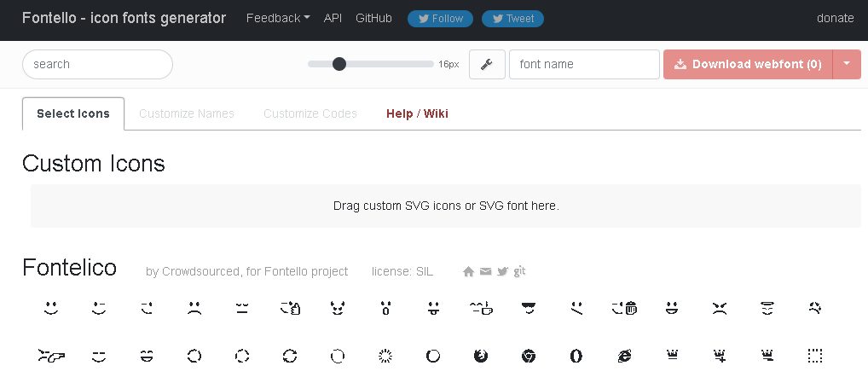868x383 pixels.
Task: Select the winking smiley icon with both eyes
Action: click(99, 308)
